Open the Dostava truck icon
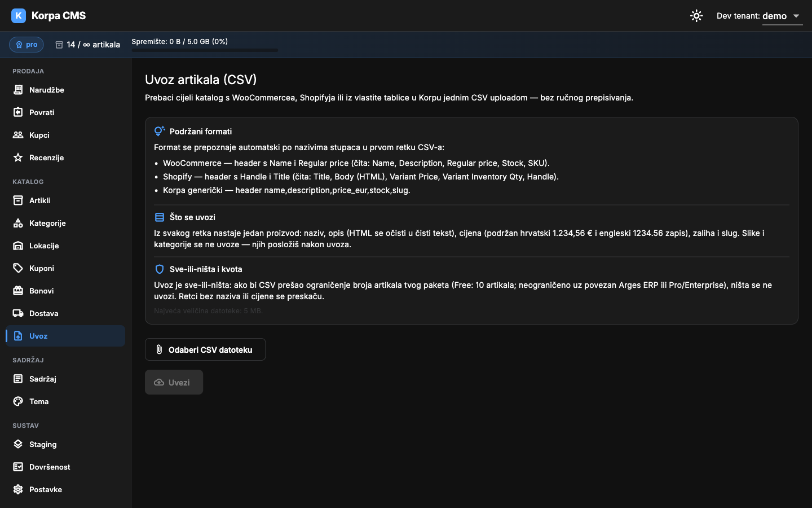The height and width of the screenshot is (508, 812). pos(18,313)
